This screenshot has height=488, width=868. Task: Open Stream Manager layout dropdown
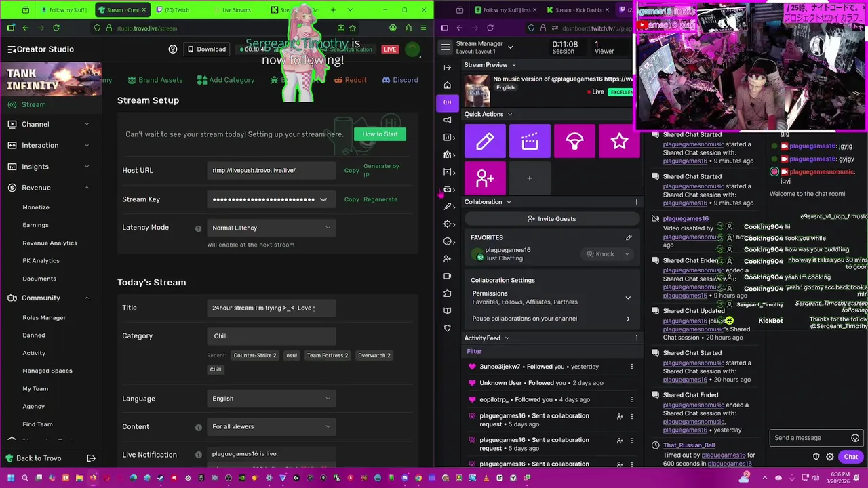click(x=510, y=47)
